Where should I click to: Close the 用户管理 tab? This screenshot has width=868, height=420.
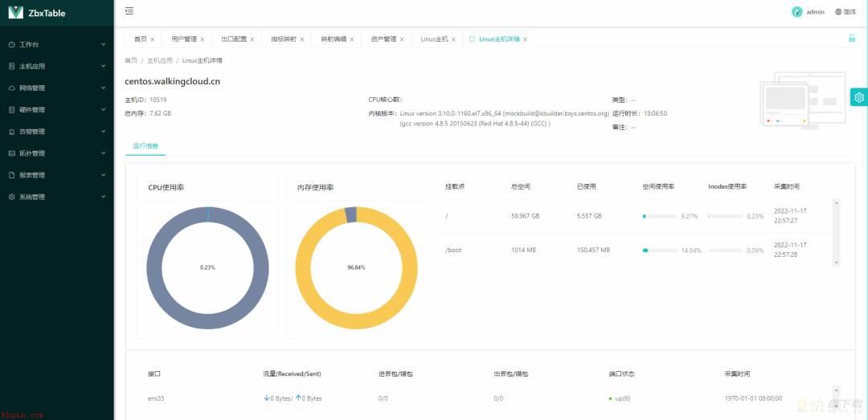coord(202,39)
